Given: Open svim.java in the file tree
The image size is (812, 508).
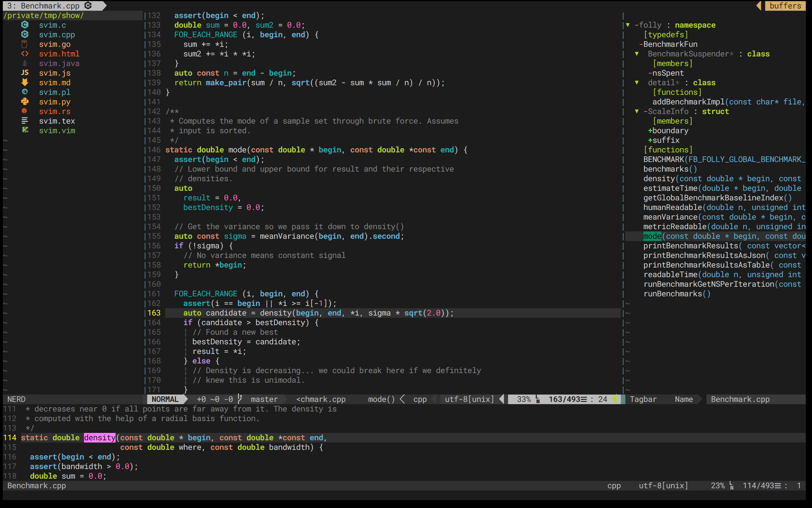Looking at the screenshot, I should (59, 63).
